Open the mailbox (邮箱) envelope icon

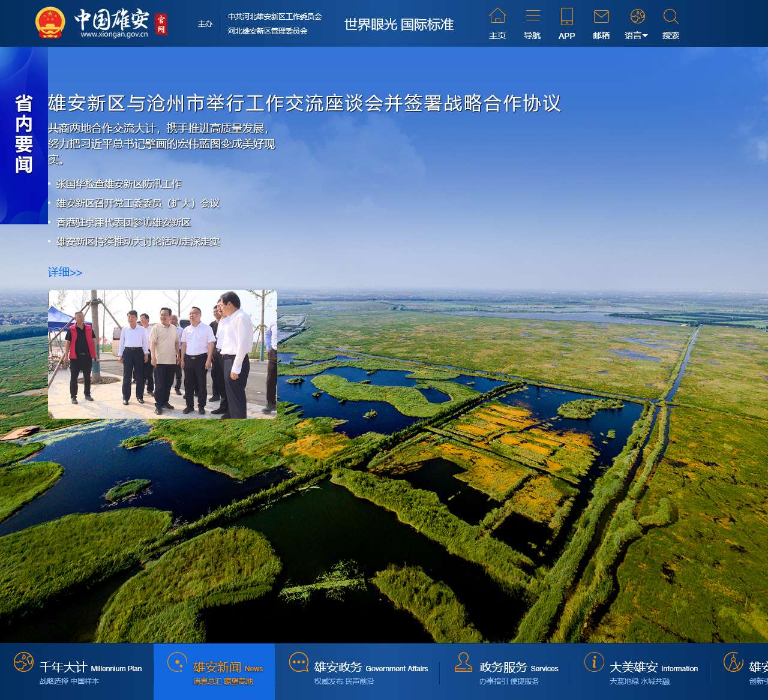601,17
